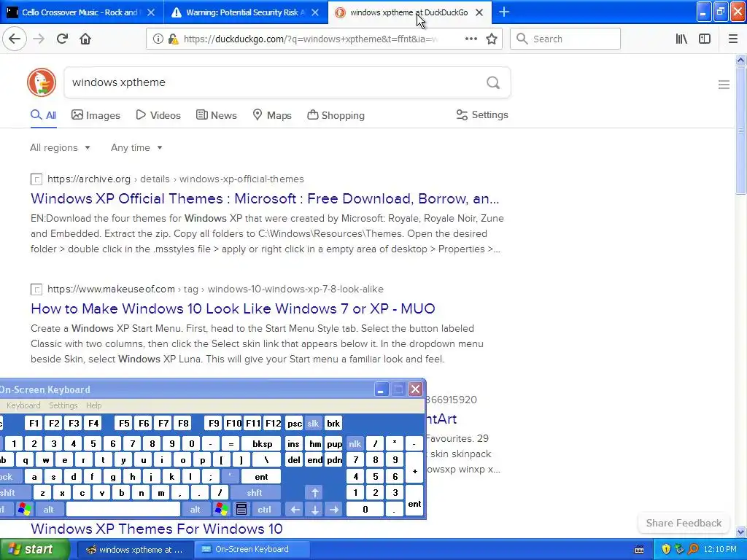Click the psc print screen key
Viewport: 747px width, 560px height.
[x=295, y=424]
